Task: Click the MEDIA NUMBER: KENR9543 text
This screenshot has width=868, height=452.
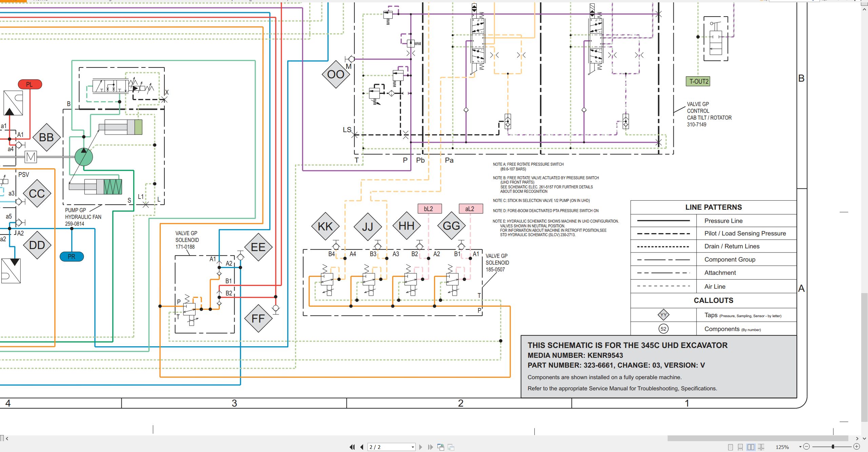Action: [575, 355]
